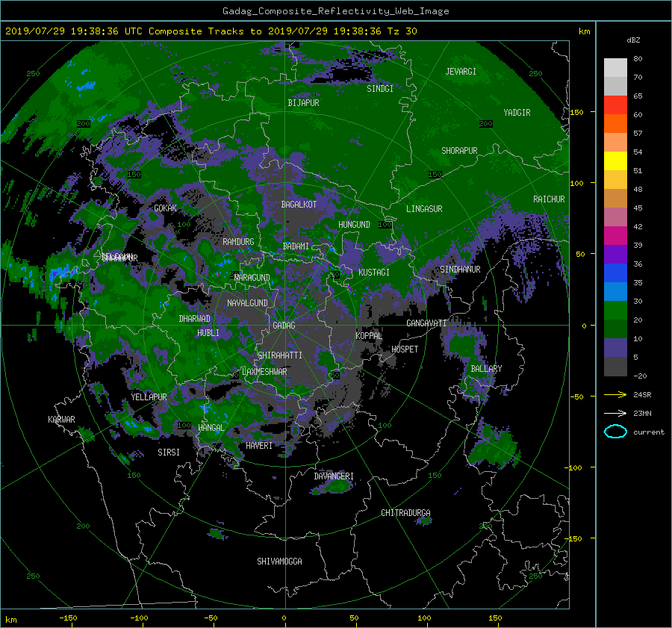Click the dBZ legend heading

pyautogui.click(x=633, y=40)
